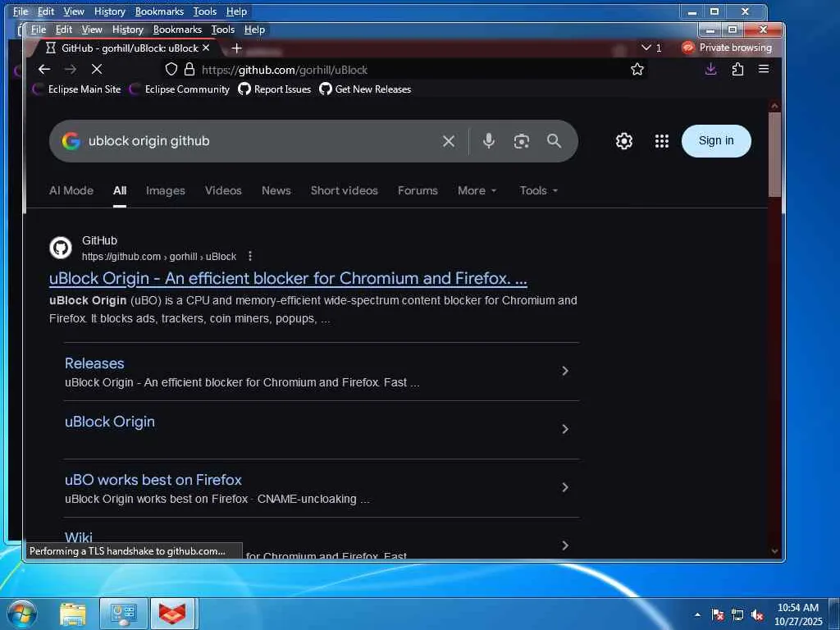Open the list all tabs dropdown

pos(651,48)
